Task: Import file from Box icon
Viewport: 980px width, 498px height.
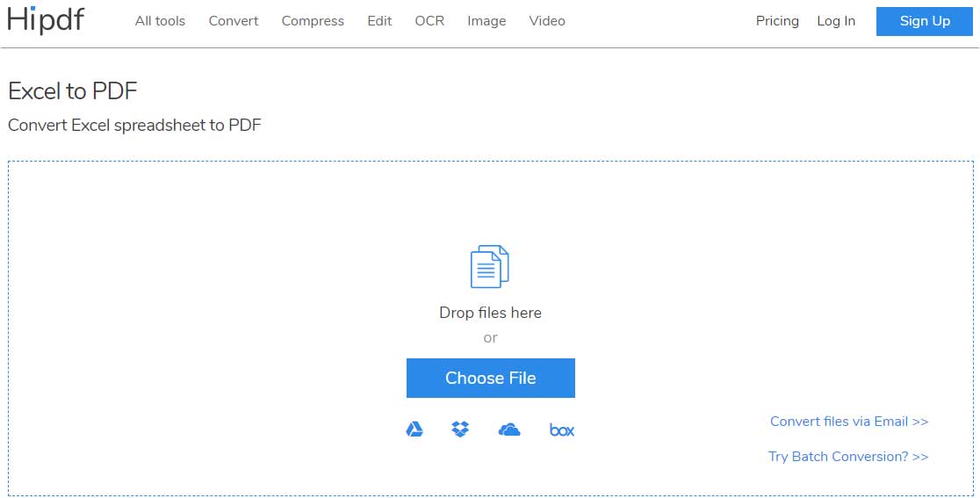Action: coord(562,429)
